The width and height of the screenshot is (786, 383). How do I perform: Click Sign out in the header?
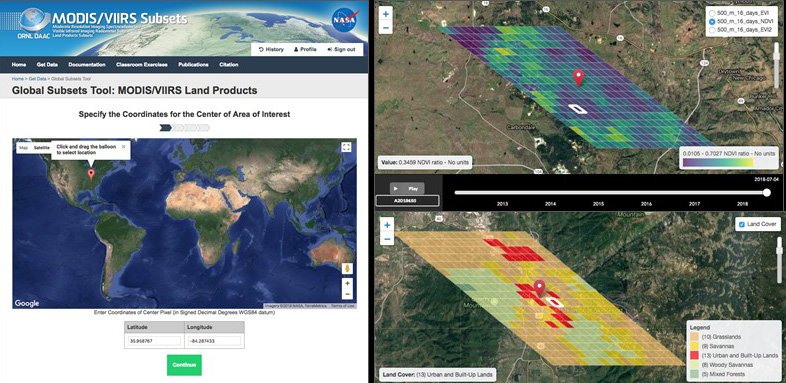point(341,49)
